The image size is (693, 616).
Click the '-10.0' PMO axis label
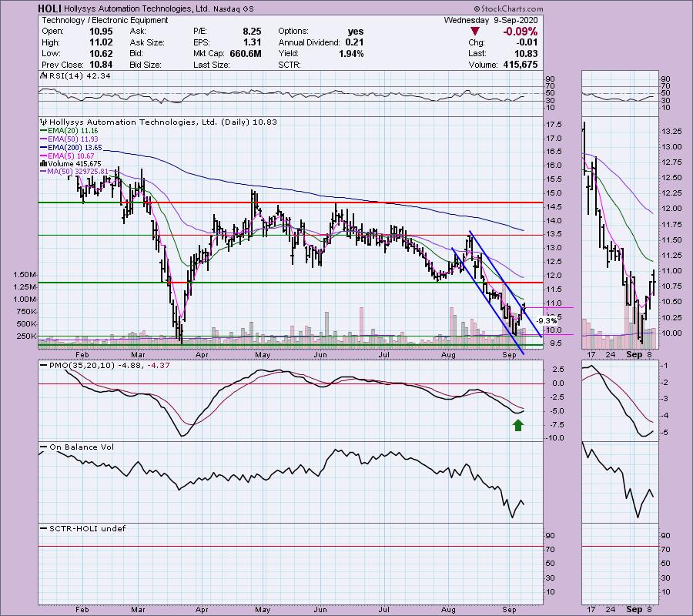pyautogui.click(x=554, y=438)
